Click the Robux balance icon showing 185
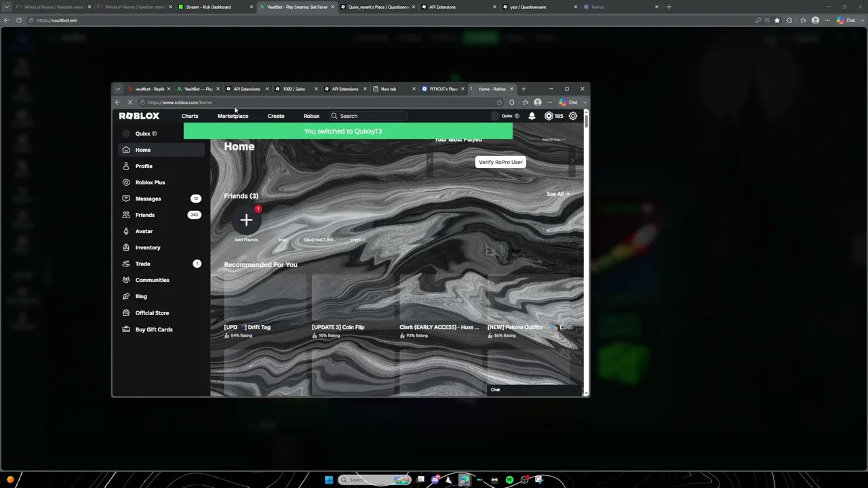This screenshot has height=488, width=868. point(549,116)
